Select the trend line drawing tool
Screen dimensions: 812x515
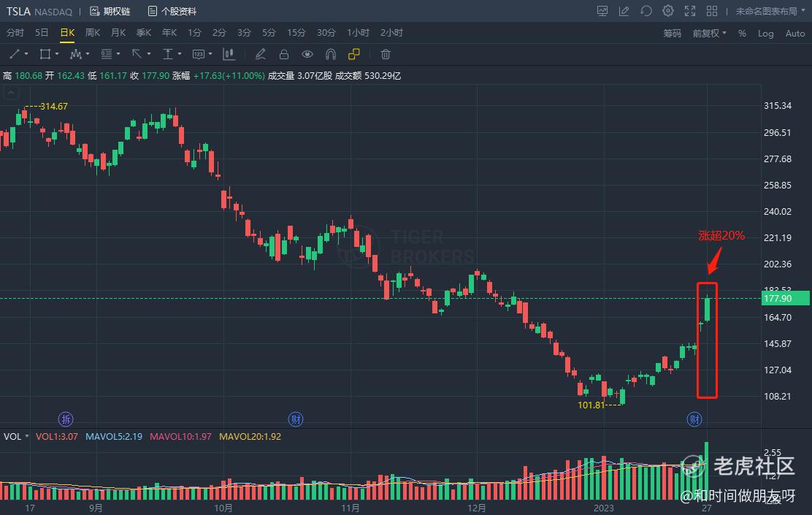[15, 54]
